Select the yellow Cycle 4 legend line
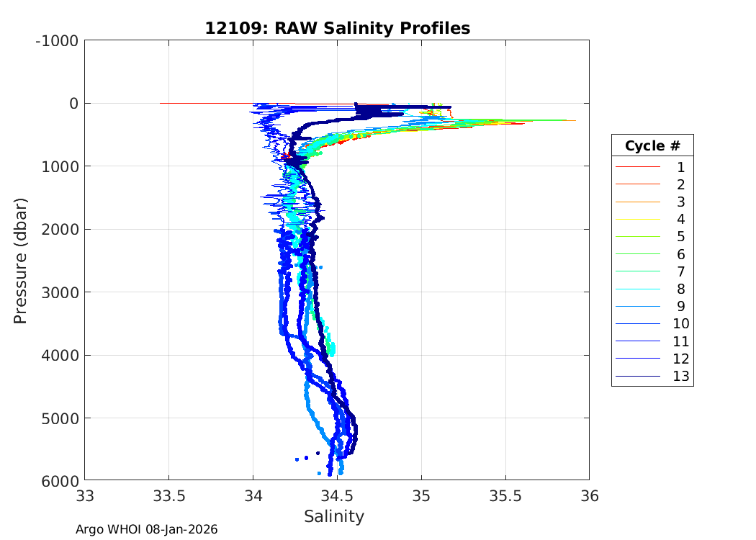The height and width of the screenshot is (540, 756). point(637,220)
